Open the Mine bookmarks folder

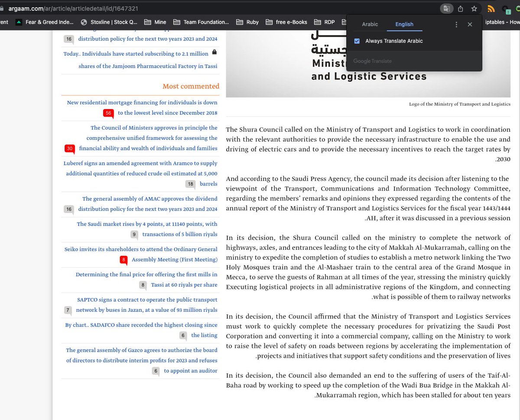click(x=155, y=22)
